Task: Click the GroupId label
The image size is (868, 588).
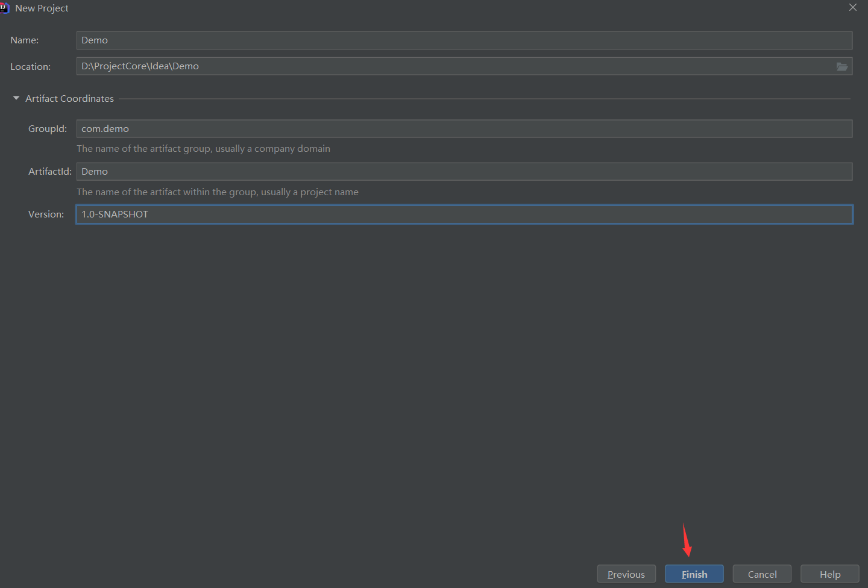Action: coord(48,128)
